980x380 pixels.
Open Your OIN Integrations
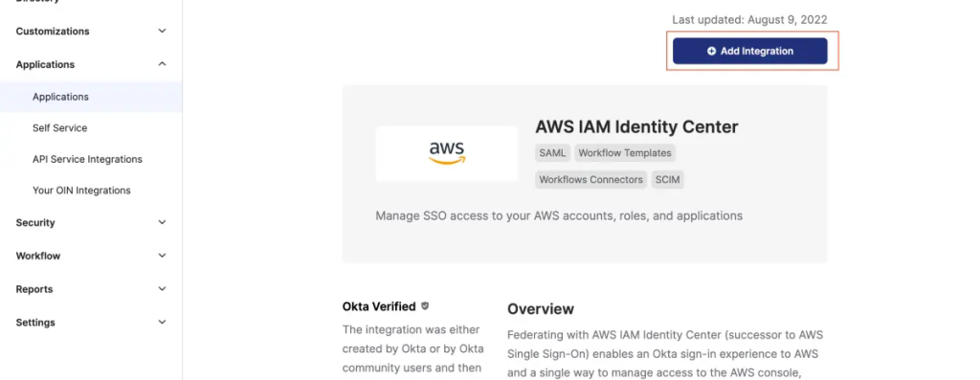coord(81,190)
